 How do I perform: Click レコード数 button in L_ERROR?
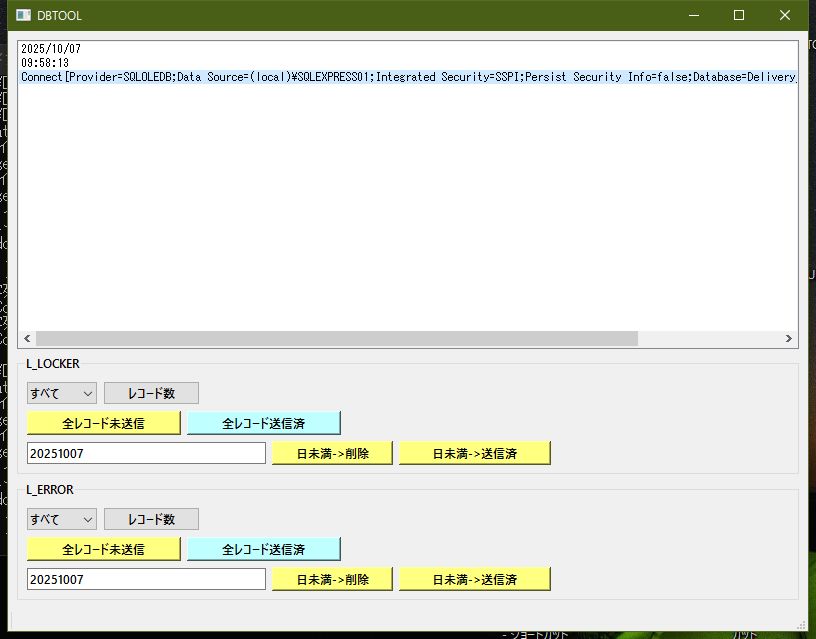[x=151, y=519]
